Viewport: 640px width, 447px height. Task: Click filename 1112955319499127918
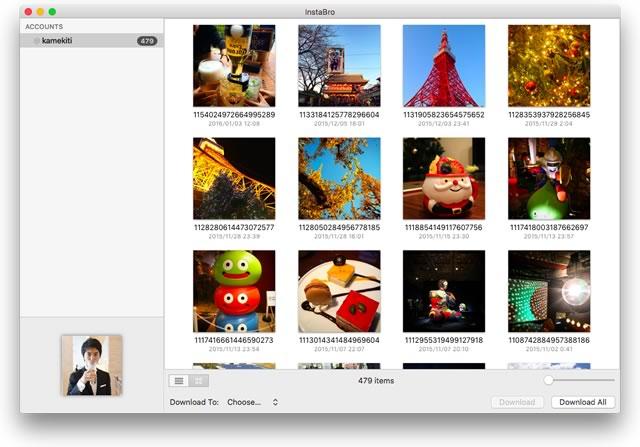(444, 340)
